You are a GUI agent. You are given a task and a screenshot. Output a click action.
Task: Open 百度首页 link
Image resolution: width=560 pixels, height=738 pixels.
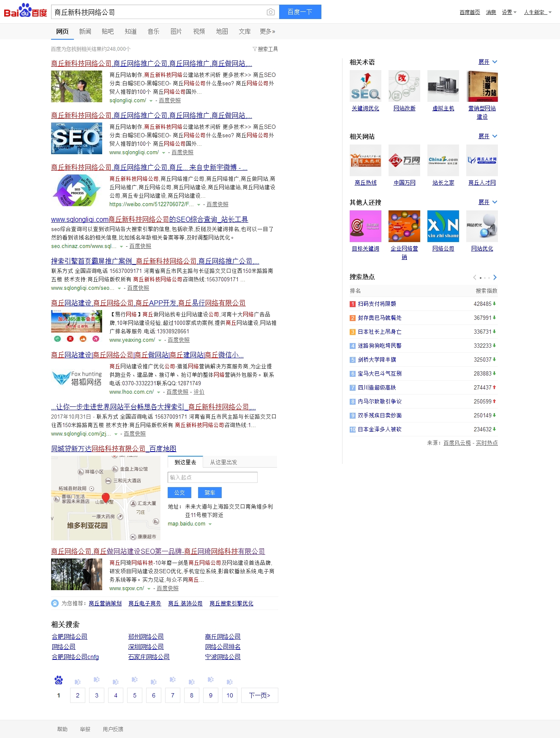[470, 12]
